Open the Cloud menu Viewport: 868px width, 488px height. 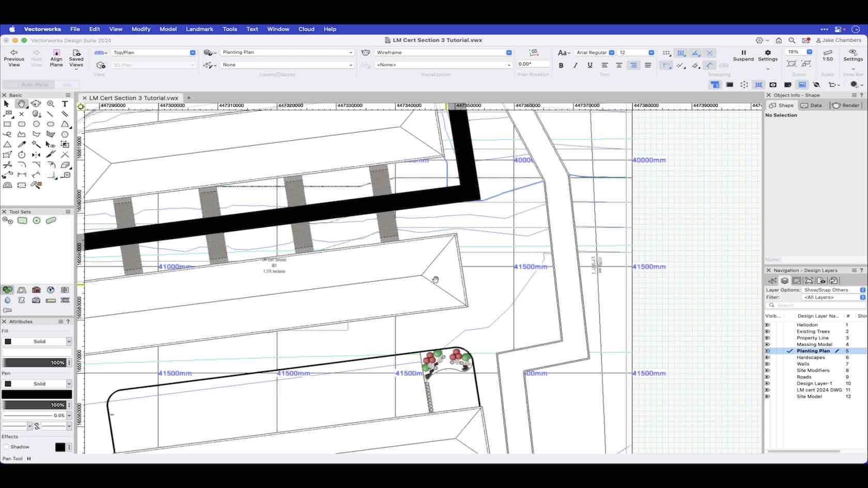click(x=306, y=29)
